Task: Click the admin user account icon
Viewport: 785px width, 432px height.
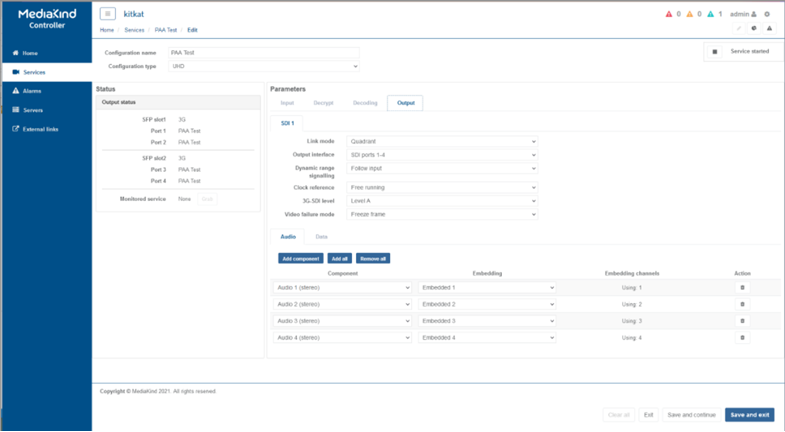Action: point(754,14)
